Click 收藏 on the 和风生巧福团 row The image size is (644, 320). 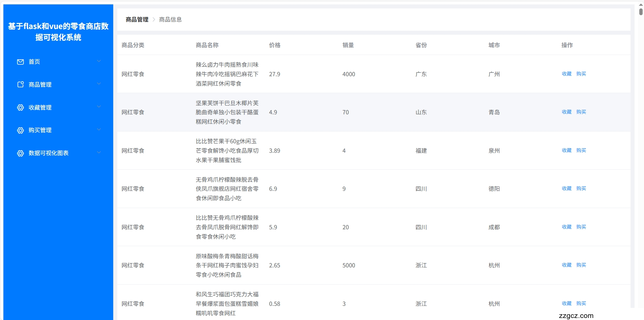tap(566, 303)
